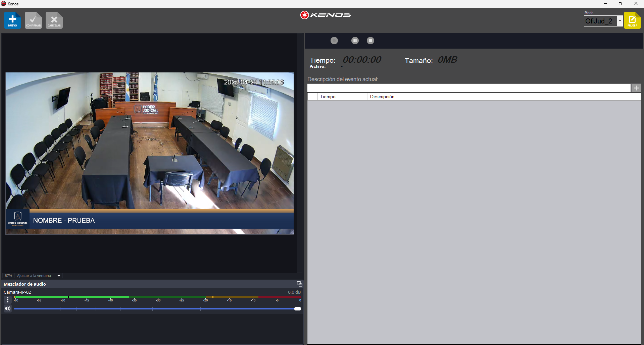The image size is (644, 345).
Task: Click the Nuevo button to start a new recording
Action: tap(12, 20)
